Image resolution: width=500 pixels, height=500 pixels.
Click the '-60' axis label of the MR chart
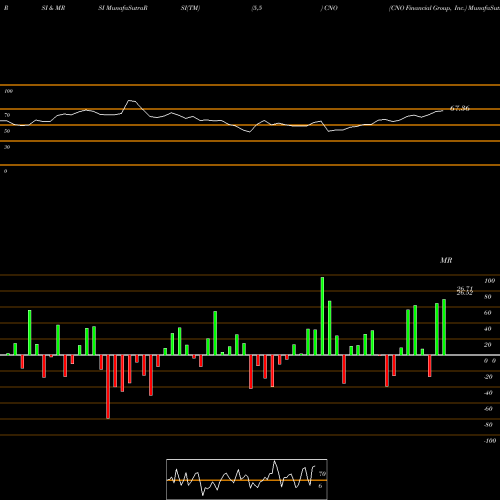(x=488, y=409)
